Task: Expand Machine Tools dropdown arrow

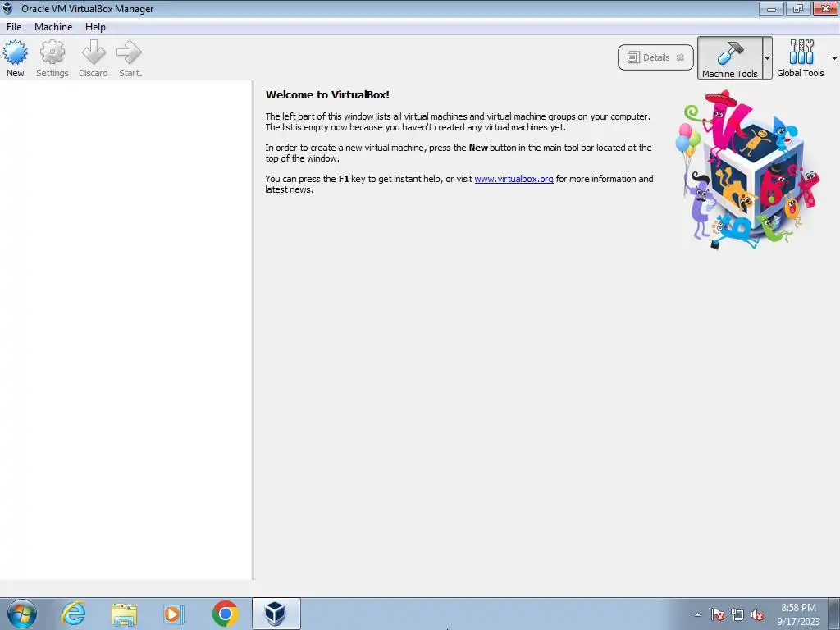Action: point(767,58)
